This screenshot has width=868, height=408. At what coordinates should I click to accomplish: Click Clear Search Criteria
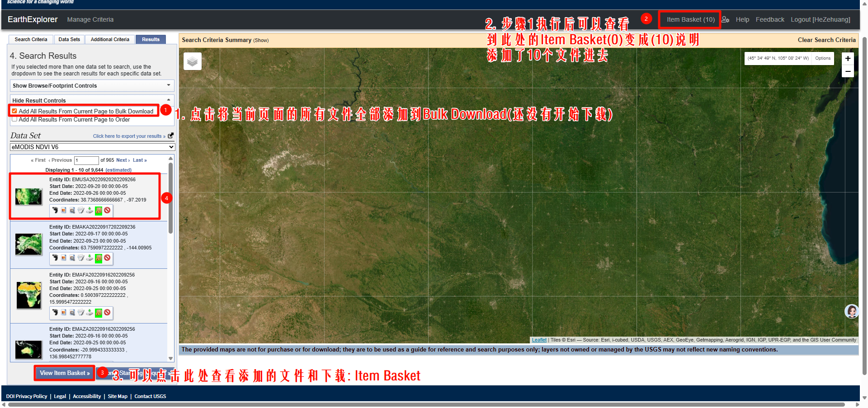click(x=826, y=40)
